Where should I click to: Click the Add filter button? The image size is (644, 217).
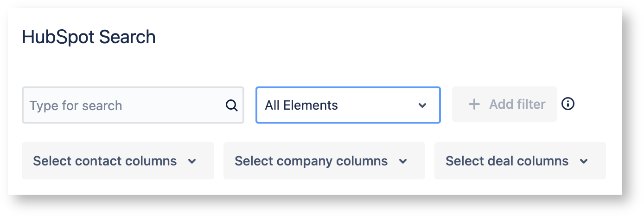pos(504,104)
